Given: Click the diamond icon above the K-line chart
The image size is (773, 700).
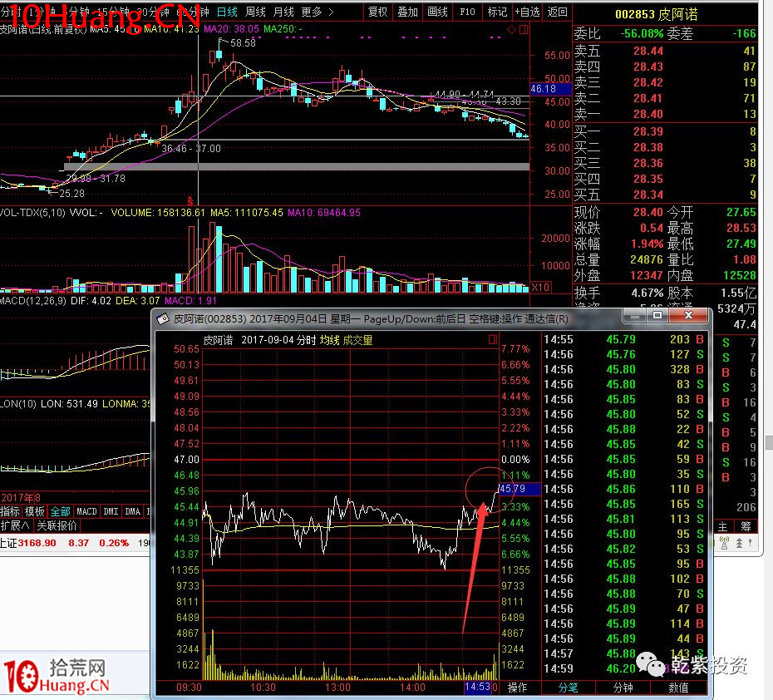Looking at the screenshot, I should 512,30.
